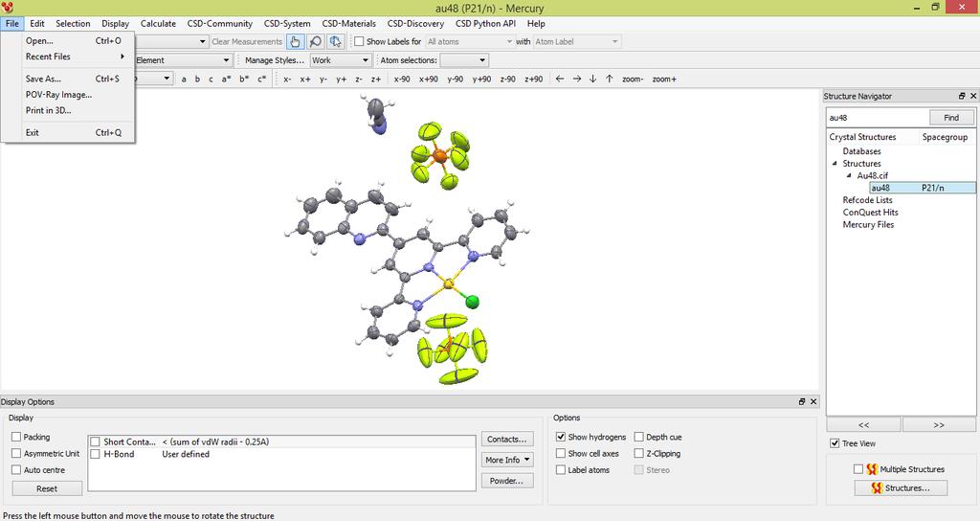View along the b axis
Image resolution: width=980 pixels, height=521 pixels.
click(x=197, y=79)
